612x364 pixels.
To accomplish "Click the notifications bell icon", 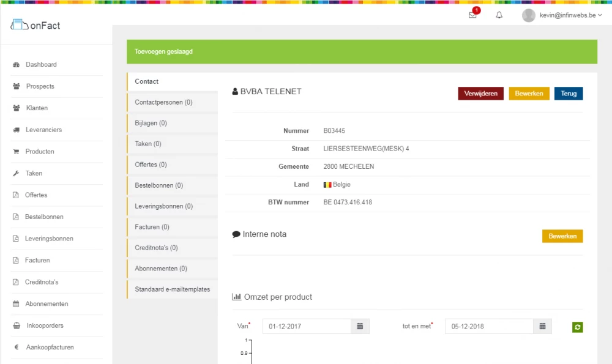I will click(x=499, y=15).
